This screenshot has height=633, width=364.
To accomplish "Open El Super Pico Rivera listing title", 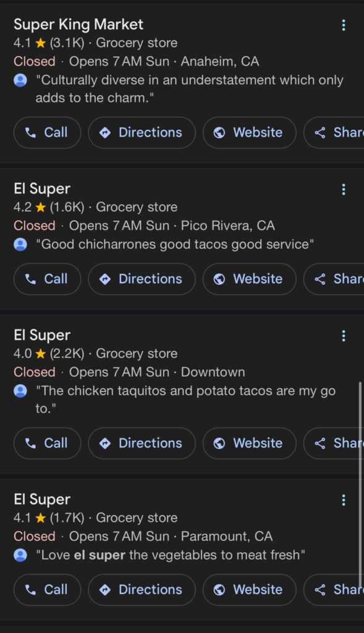I will pos(42,189).
